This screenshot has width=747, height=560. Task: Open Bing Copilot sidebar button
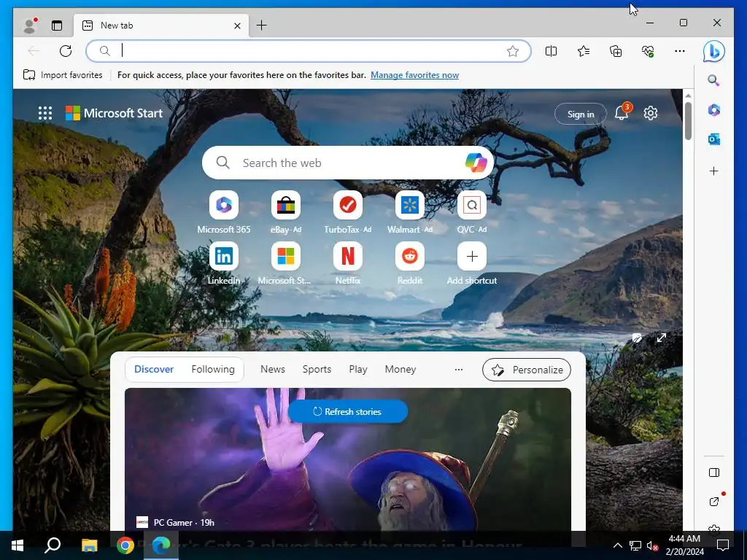pyautogui.click(x=713, y=51)
